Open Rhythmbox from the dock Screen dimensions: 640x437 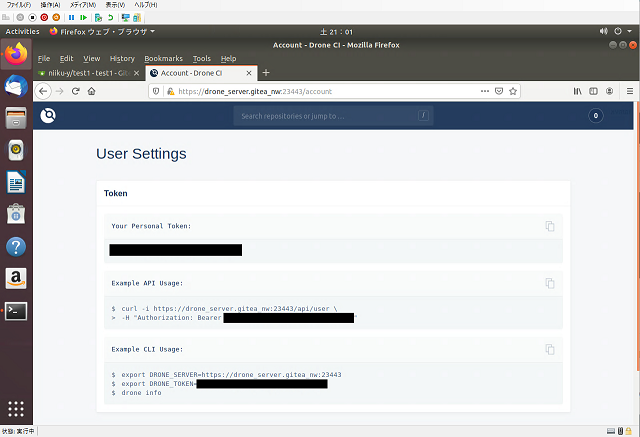[16, 150]
